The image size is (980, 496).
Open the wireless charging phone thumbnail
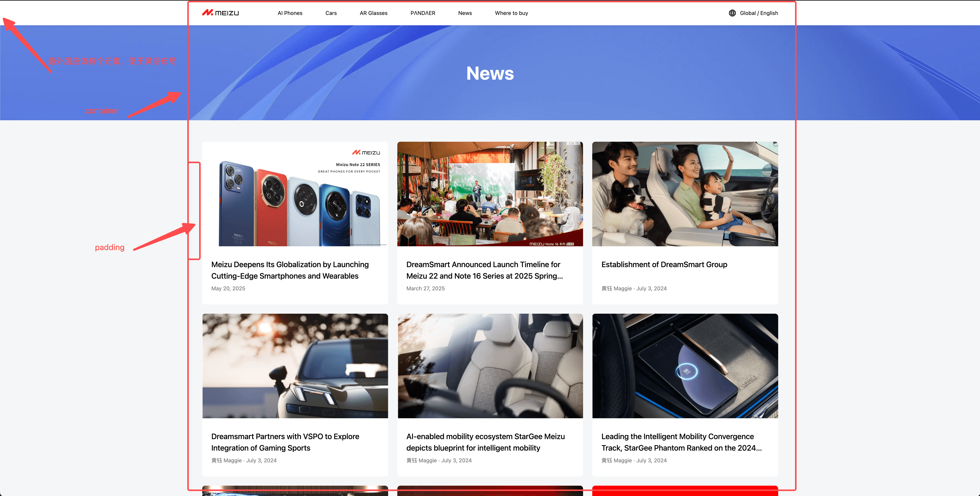(x=685, y=366)
